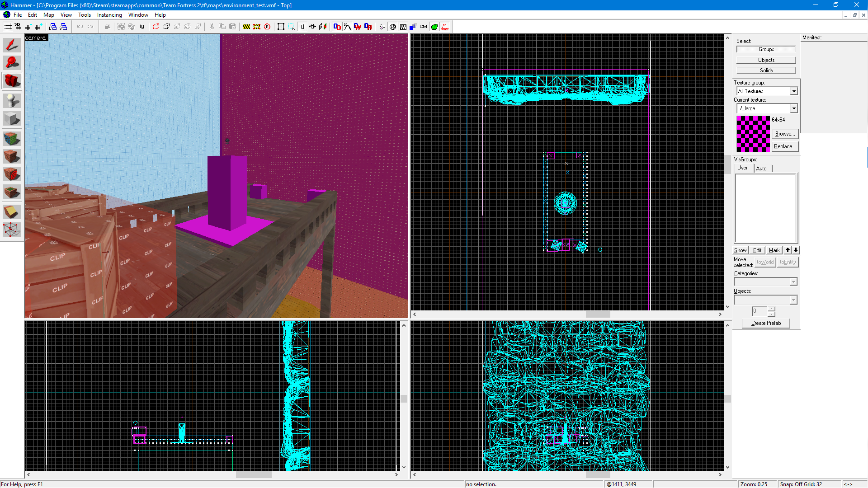Select the red Camera tool
The width and height of the screenshot is (868, 488).
(x=12, y=81)
